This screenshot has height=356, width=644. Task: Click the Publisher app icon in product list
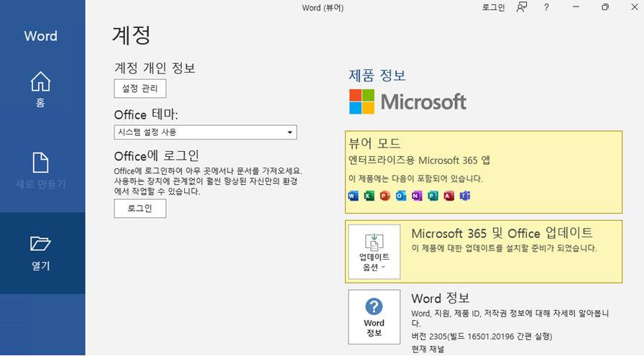433,196
